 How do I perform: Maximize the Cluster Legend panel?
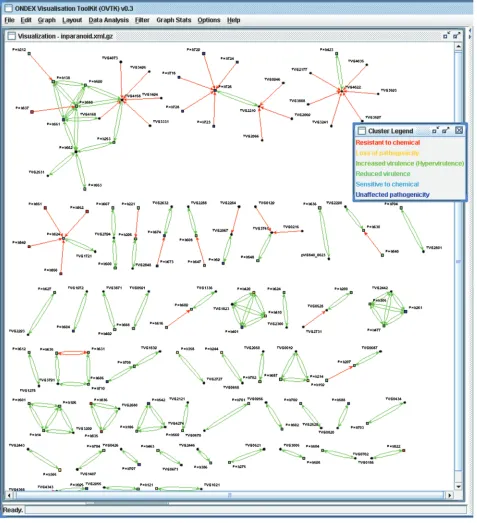tap(446, 130)
